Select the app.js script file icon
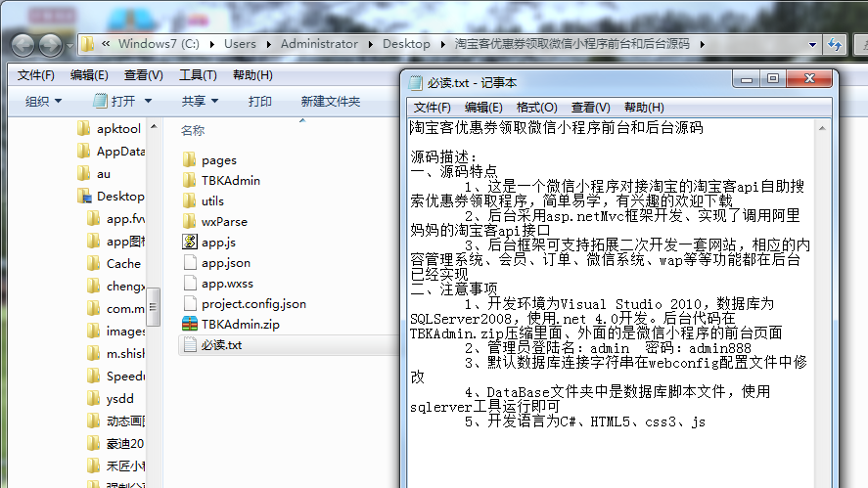This screenshot has height=488, width=868. [190, 242]
